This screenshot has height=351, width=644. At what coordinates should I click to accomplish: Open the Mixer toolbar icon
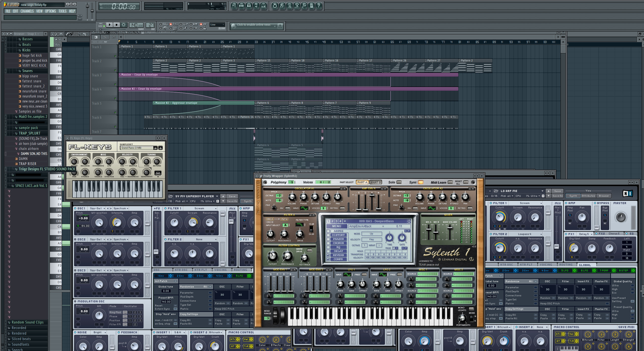(263, 6)
